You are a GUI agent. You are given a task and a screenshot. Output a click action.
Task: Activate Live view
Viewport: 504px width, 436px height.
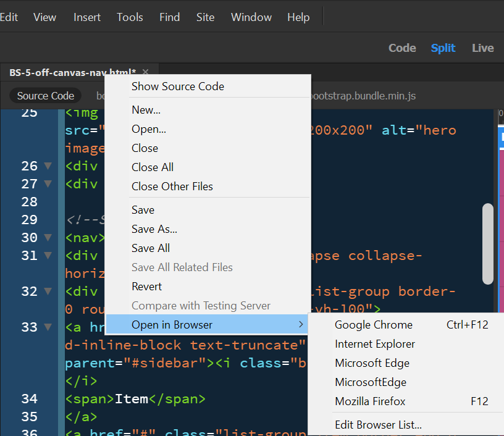point(482,48)
